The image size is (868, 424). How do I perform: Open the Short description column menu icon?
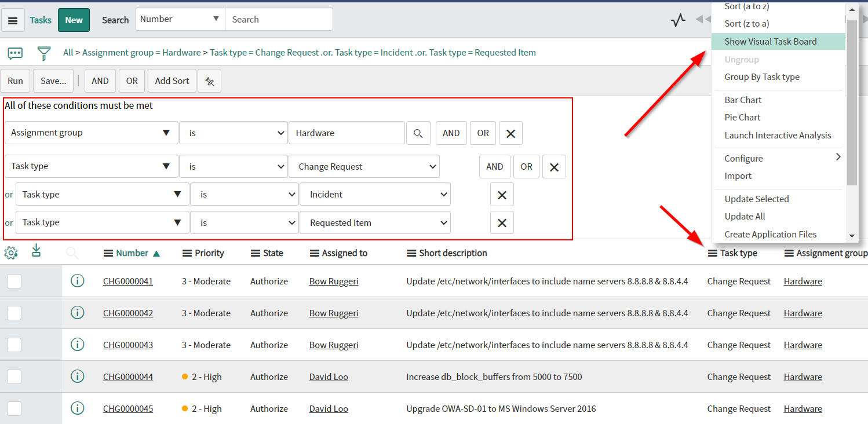pos(411,253)
